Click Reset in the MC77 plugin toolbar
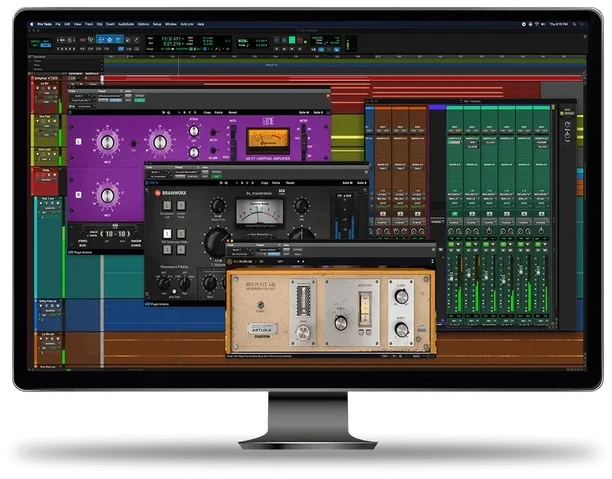612x479 pixels. tap(233, 112)
